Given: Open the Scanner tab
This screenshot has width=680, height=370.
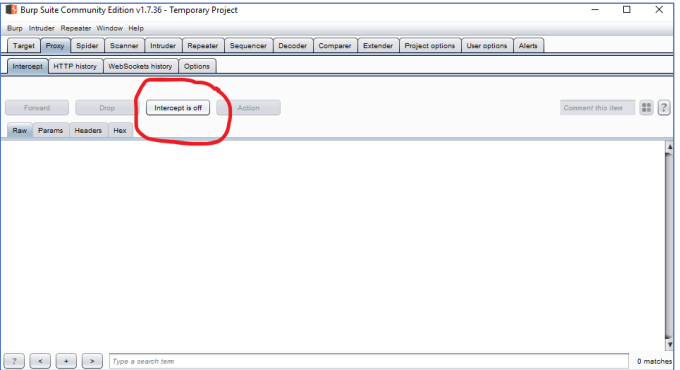Looking at the screenshot, I should [x=124, y=46].
